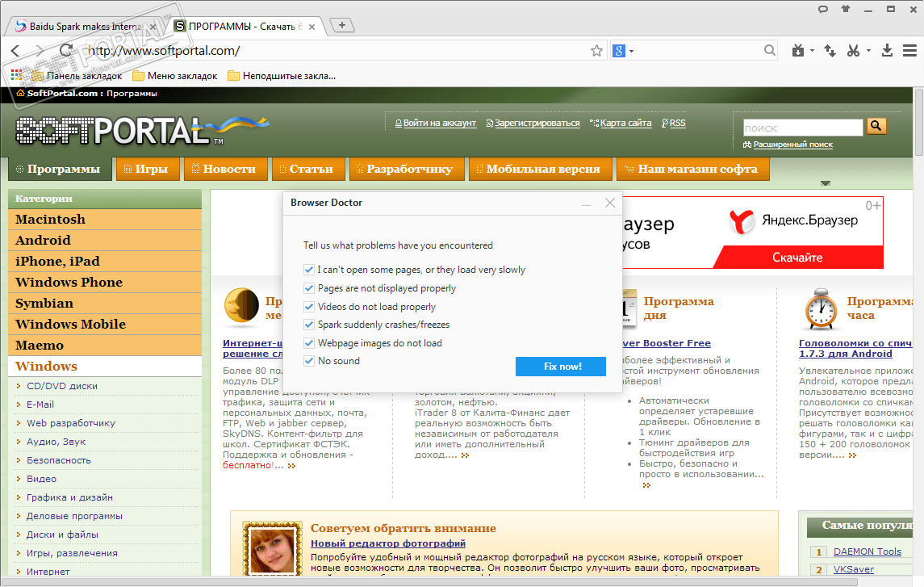Open the RSS link
The image size is (924, 587).
tap(678, 124)
